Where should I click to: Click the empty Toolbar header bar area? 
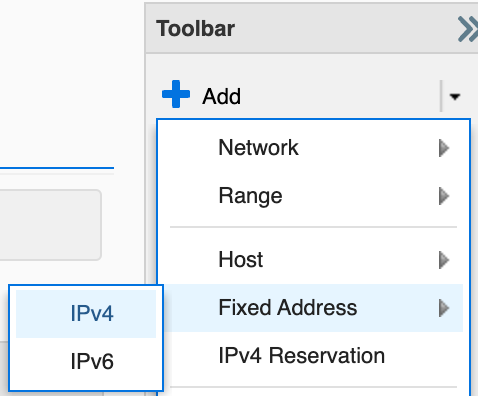tap(345, 29)
